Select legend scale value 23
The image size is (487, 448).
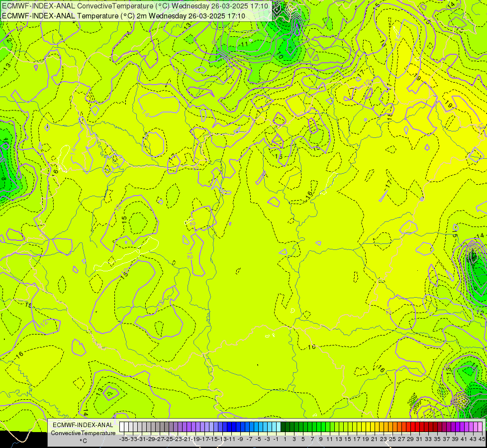384,439
